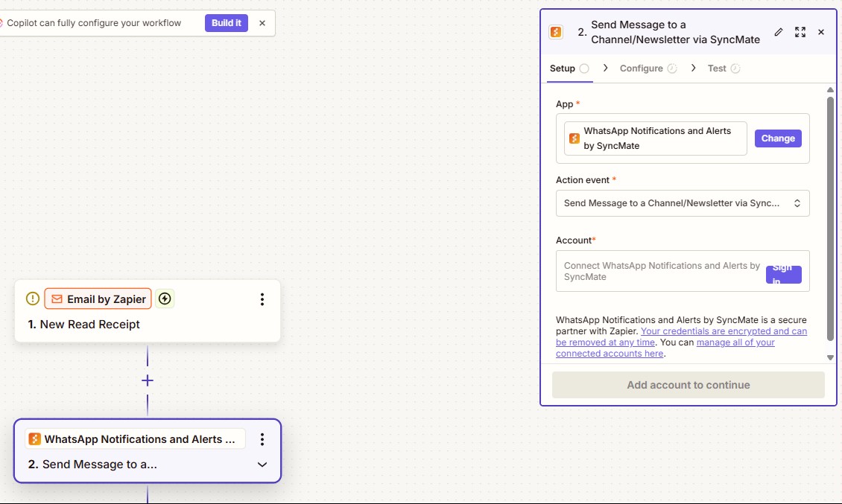
Task: Click the instant trigger lightning icon
Action: (x=165, y=299)
